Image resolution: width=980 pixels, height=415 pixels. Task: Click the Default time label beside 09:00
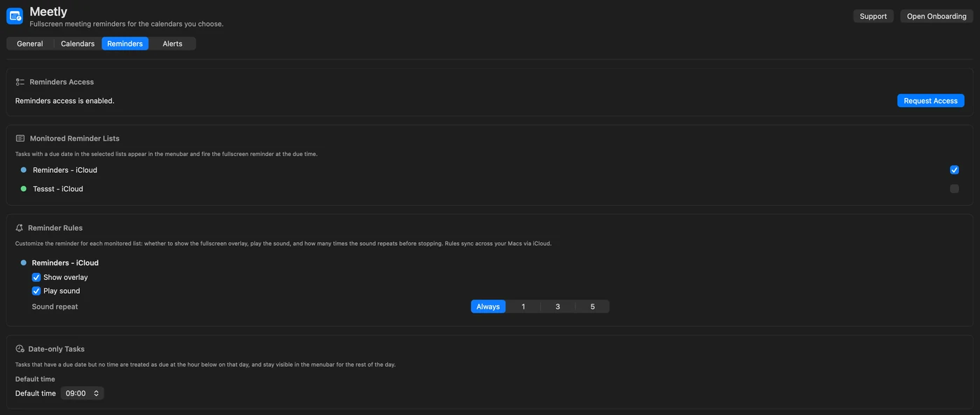click(x=36, y=393)
